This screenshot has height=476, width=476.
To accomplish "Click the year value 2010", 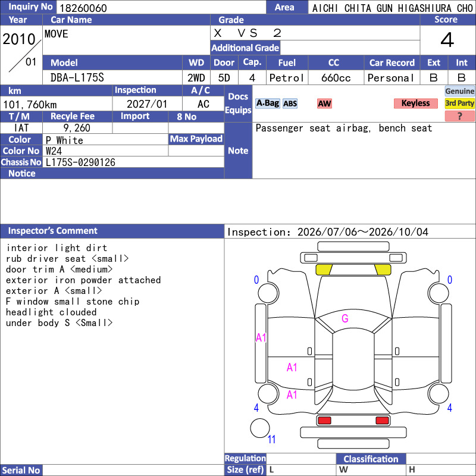I will (19, 39).
